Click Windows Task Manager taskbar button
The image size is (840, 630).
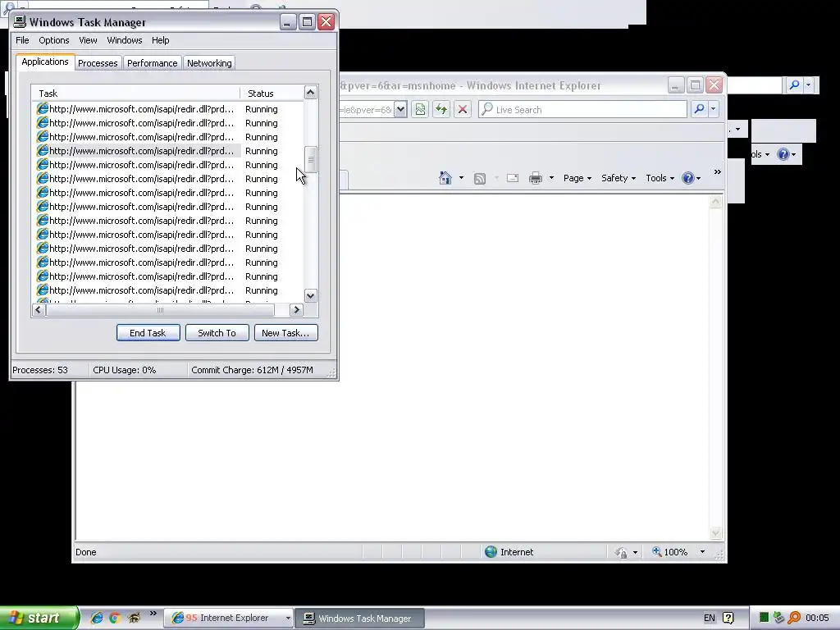360,619
